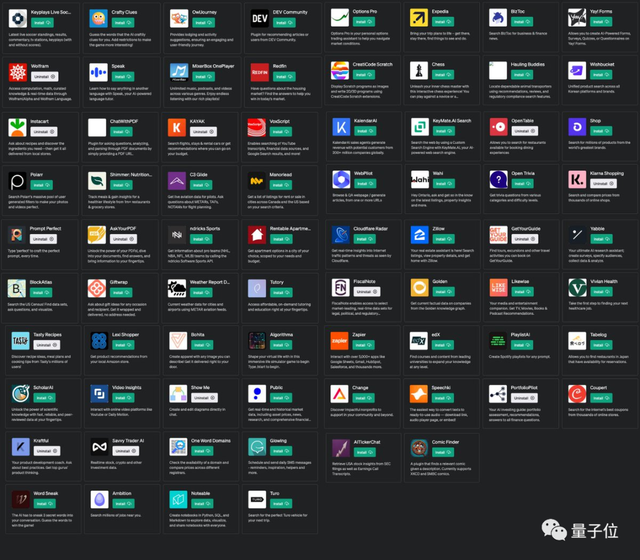Click the "MixerBox OnePlayer" title
The image size is (640, 560).
(213, 66)
